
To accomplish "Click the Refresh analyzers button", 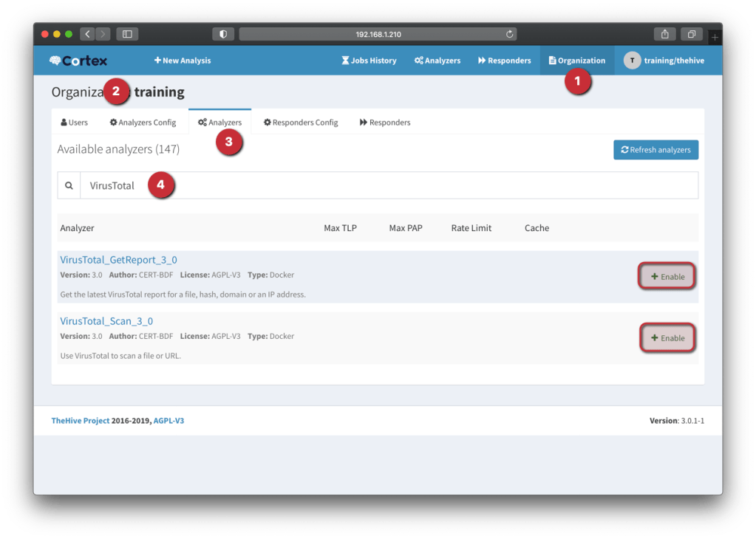I will (x=655, y=150).
